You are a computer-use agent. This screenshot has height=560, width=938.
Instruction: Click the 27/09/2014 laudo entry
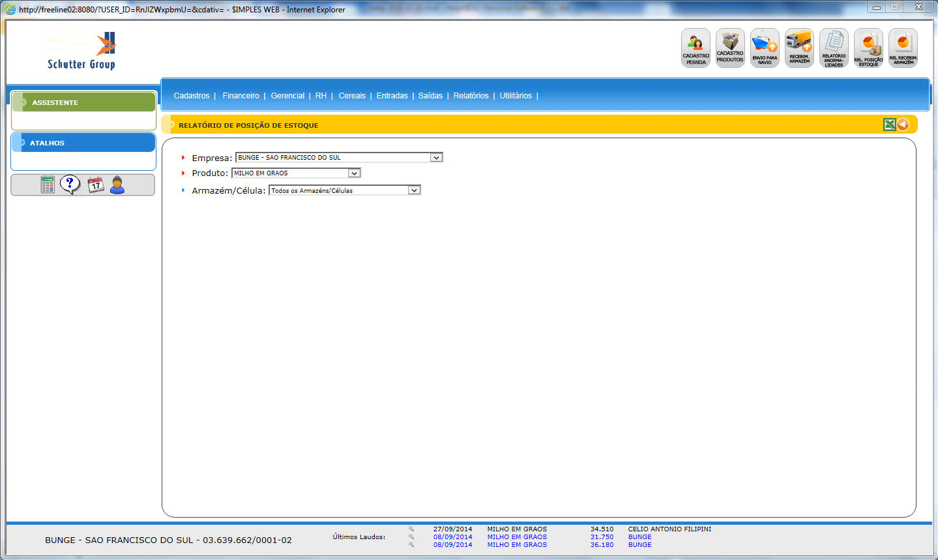pos(452,529)
